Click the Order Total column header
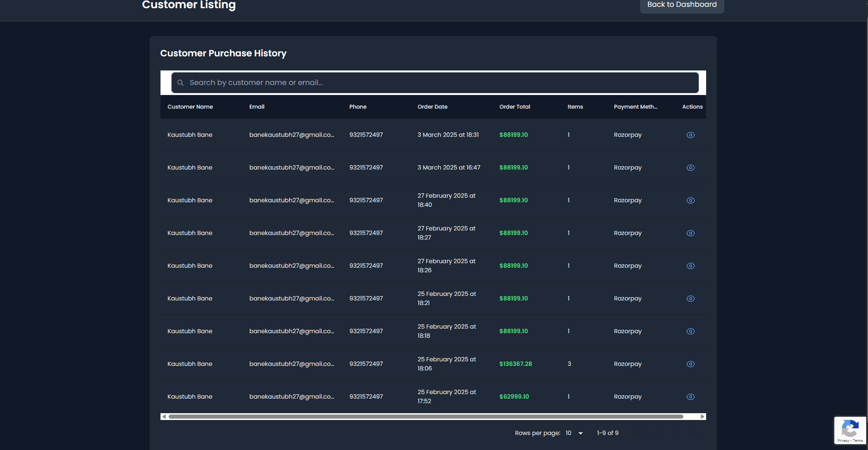The image size is (868, 450). [514, 107]
